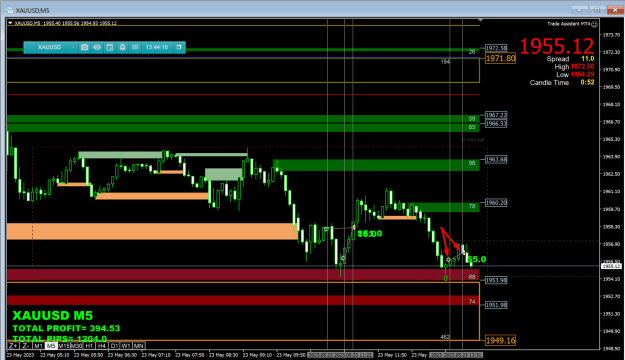Image resolution: width=625 pixels, height=360 pixels.
Task: Close the XAUUSD,M5 chart window
Action: (x=615, y=10)
